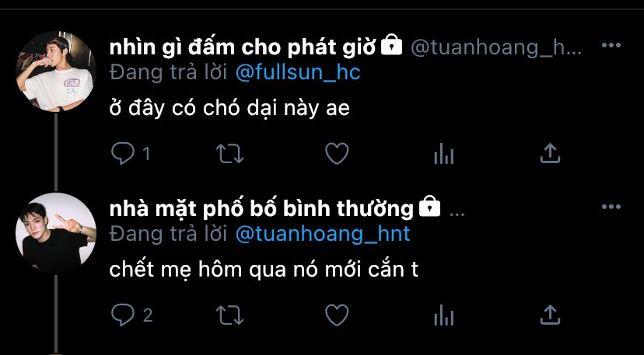The width and height of the screenshot is (644, 355).
Task: Share the first tweet
Action: coord(550,153)
